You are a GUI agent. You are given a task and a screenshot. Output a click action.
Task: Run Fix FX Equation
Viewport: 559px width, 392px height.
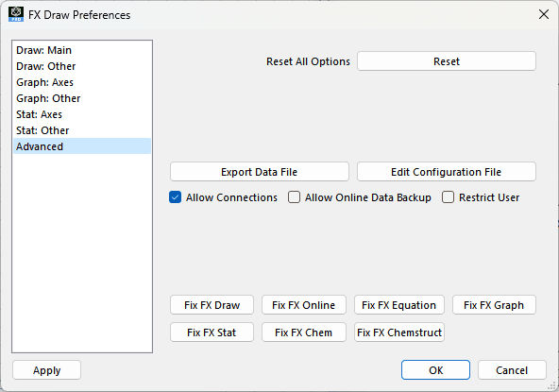point(399,305)
